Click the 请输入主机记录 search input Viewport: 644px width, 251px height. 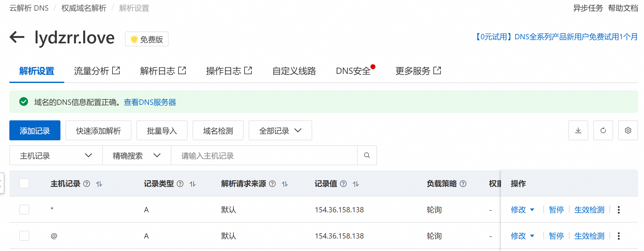pyautogui.click(x=264, y=155)
